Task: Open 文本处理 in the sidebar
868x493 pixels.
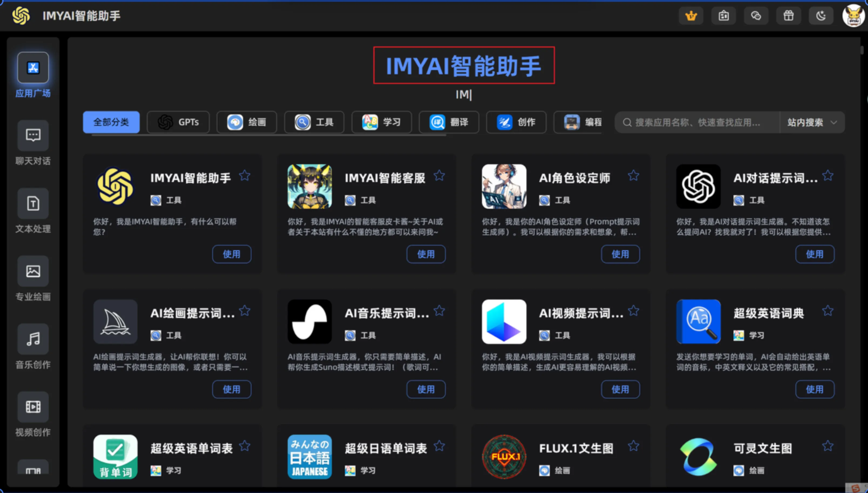Action: 33,211
